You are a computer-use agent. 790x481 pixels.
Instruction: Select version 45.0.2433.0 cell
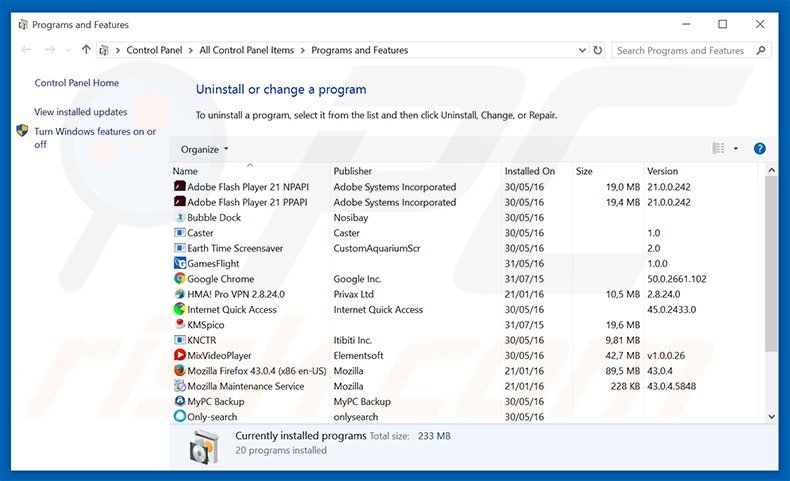pos(672,309)
